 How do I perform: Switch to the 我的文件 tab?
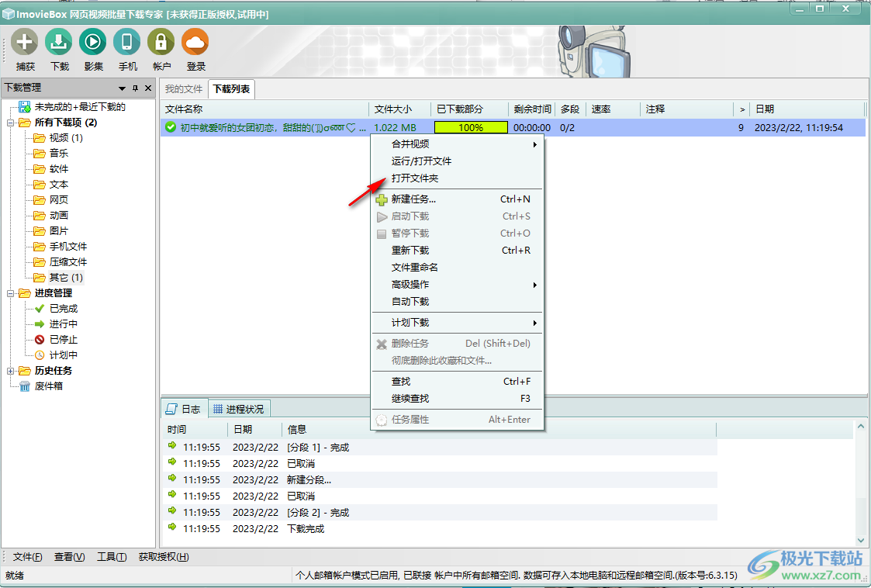click(184, 89)
